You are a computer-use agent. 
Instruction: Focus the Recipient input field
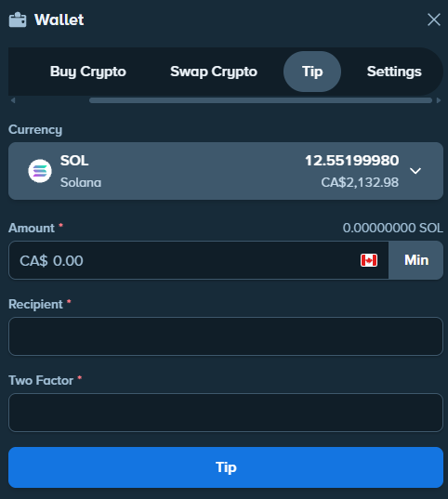tap(226, 336)
